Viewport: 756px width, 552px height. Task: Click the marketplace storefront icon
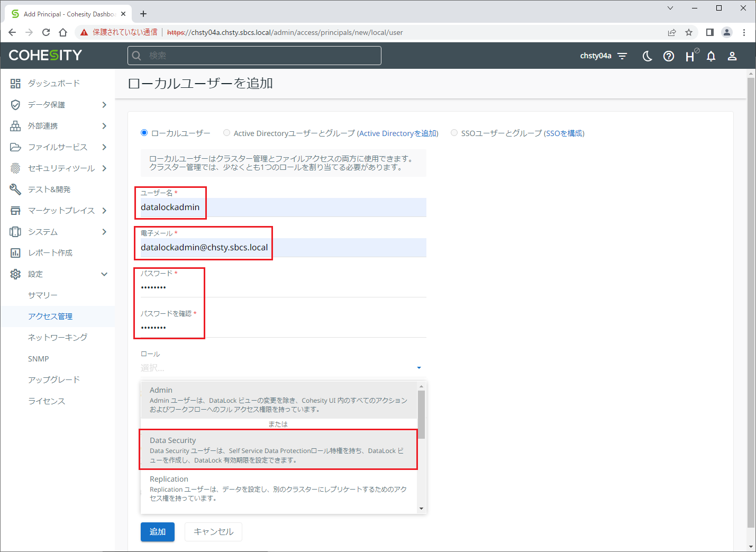(x=15, y=210)
